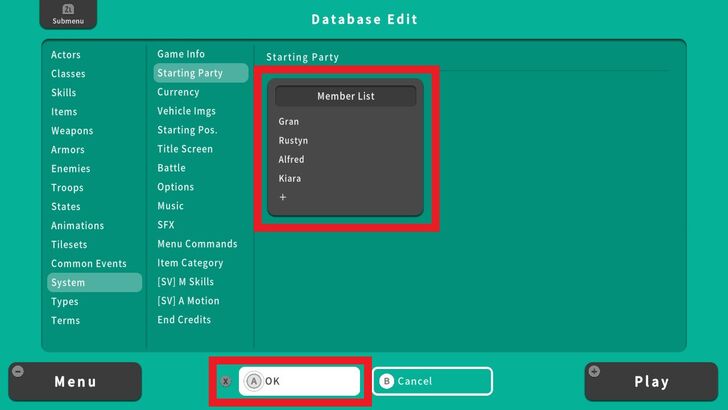Click the B Cancel button

(x=432, y=381)
